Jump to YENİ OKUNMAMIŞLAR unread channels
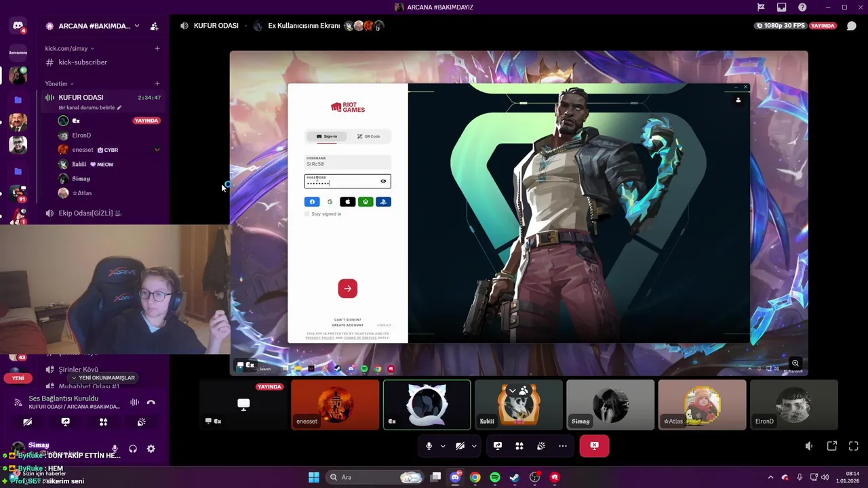This screenshot has width=868, height=488. (104, 378)
